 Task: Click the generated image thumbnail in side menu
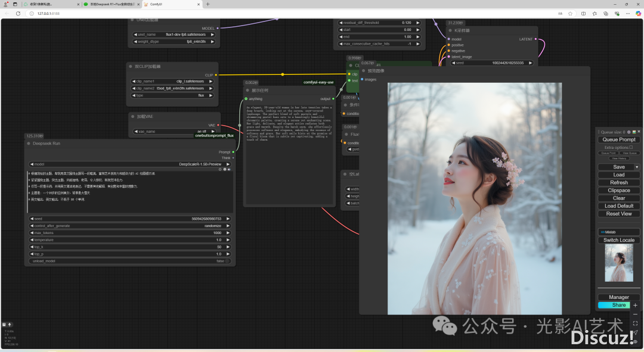(x=619, y=263)
